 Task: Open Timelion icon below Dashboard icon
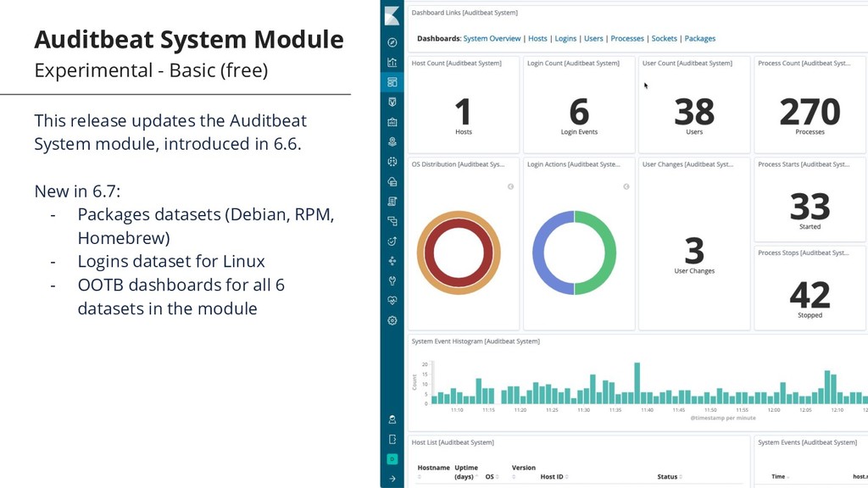[x=392, y=103]
